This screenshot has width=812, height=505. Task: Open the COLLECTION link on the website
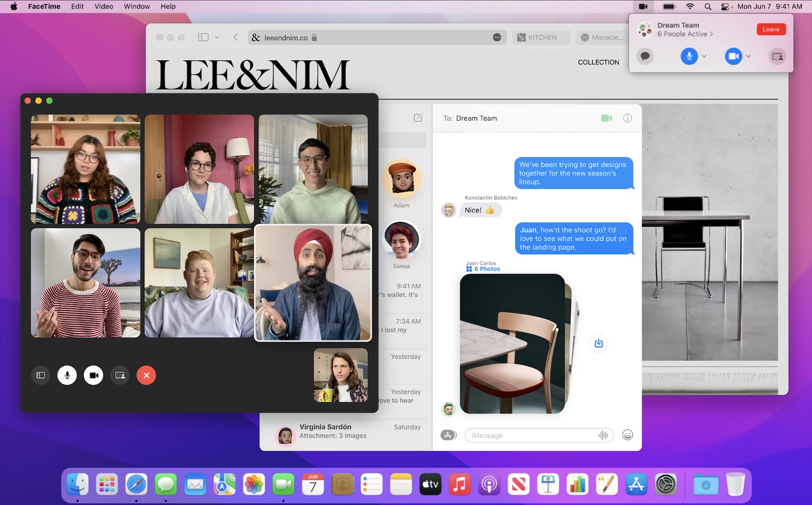click(x=598, y=62)
